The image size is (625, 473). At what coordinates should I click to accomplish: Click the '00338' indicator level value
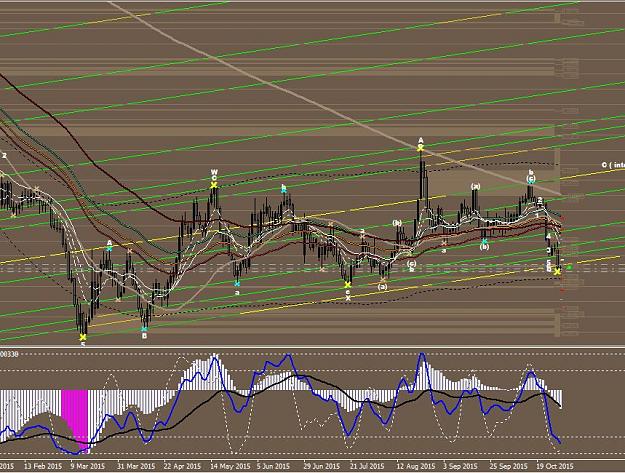[x=9, y=353]
